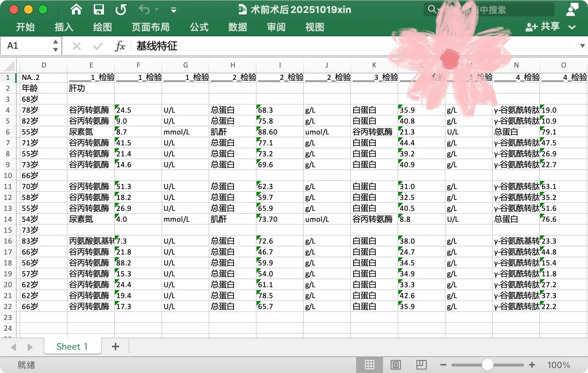Cancel the entry with the X icon
The image size is (588, 373).
[76, 46]
